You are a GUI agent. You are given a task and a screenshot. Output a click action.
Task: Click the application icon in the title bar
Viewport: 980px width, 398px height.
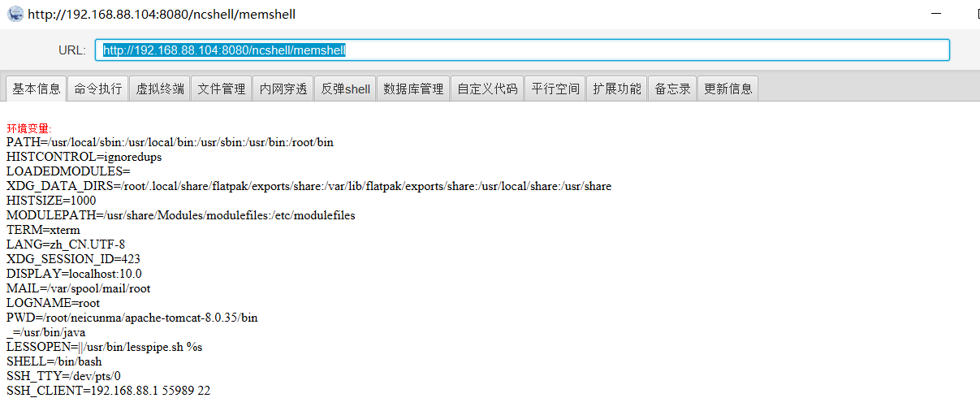(15, 14)
